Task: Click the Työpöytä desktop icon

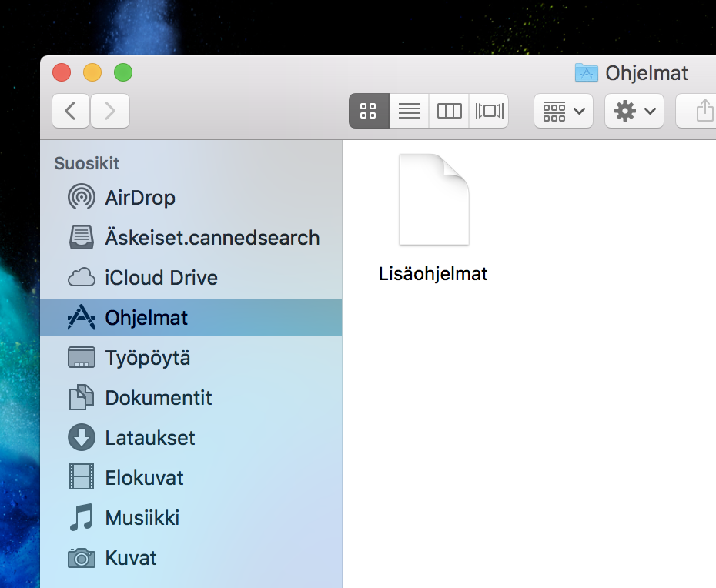Action: click(82, 357)
